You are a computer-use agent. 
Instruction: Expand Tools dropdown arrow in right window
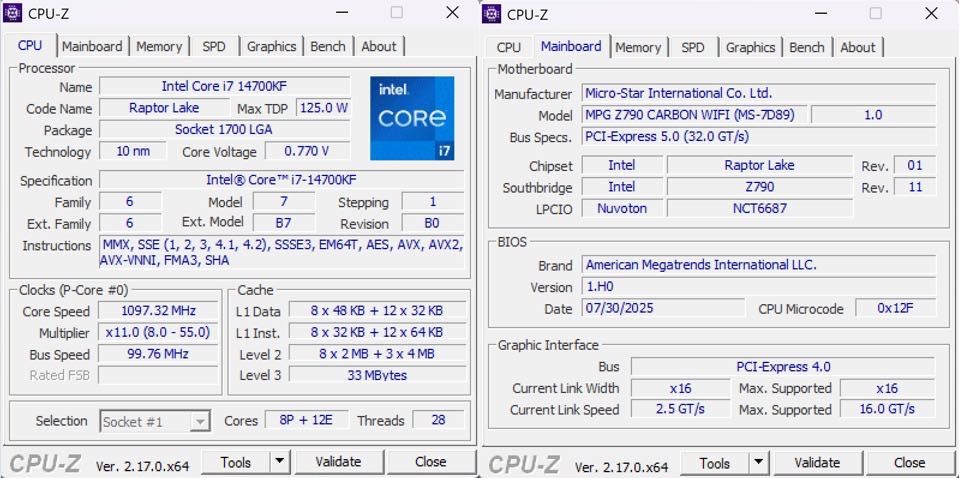(x=759, y=464)
